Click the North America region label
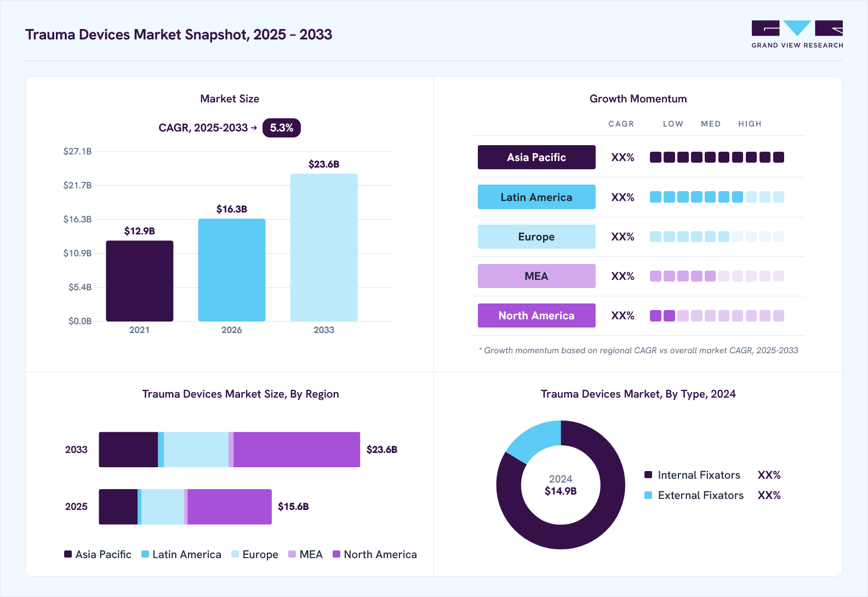The image size is (868, 597). coord(536,315)
